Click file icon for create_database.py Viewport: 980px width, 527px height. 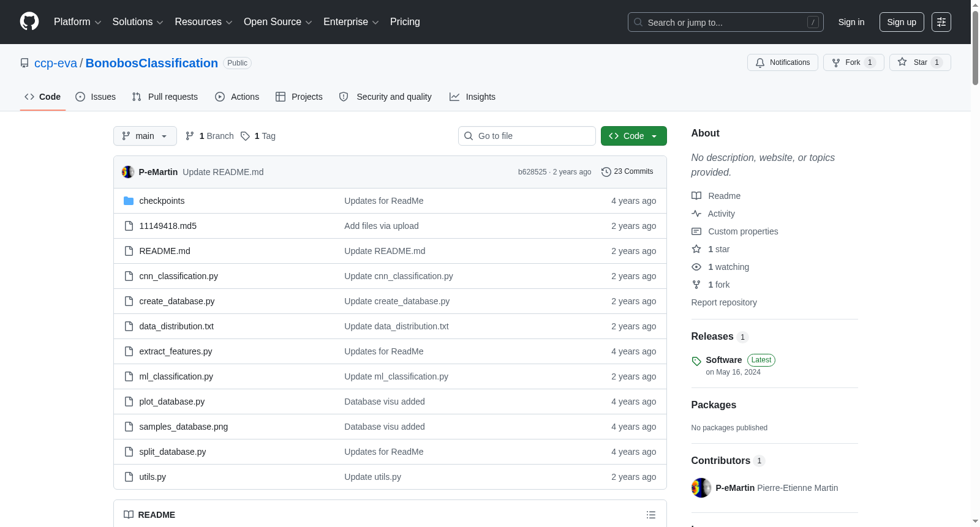pyautogui.click(x=129, y=301)
